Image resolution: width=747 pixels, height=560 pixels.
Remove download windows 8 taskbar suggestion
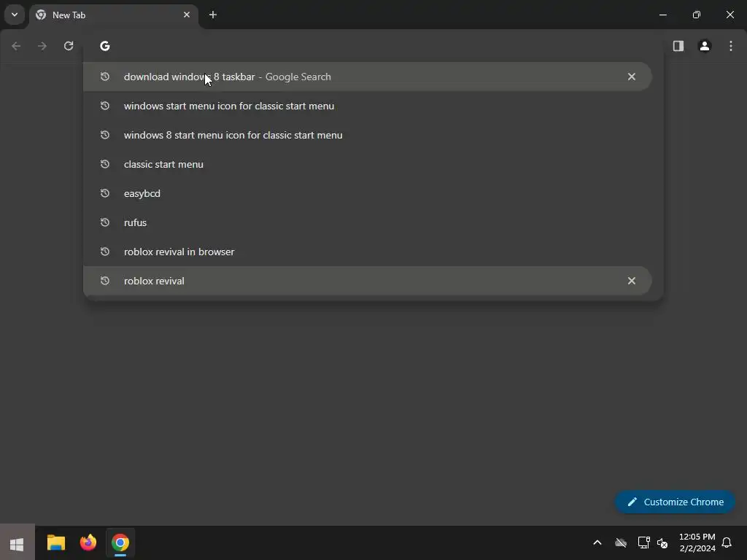(x=632, y=77)
